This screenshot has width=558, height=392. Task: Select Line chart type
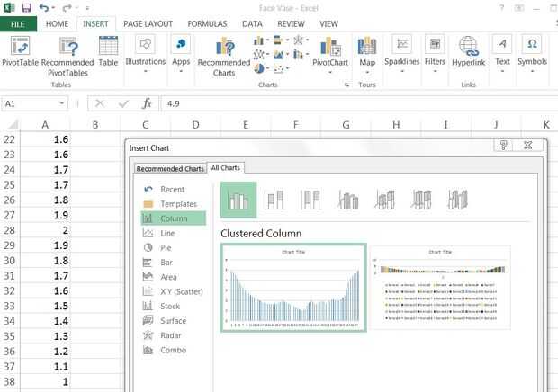pos(173,233)
